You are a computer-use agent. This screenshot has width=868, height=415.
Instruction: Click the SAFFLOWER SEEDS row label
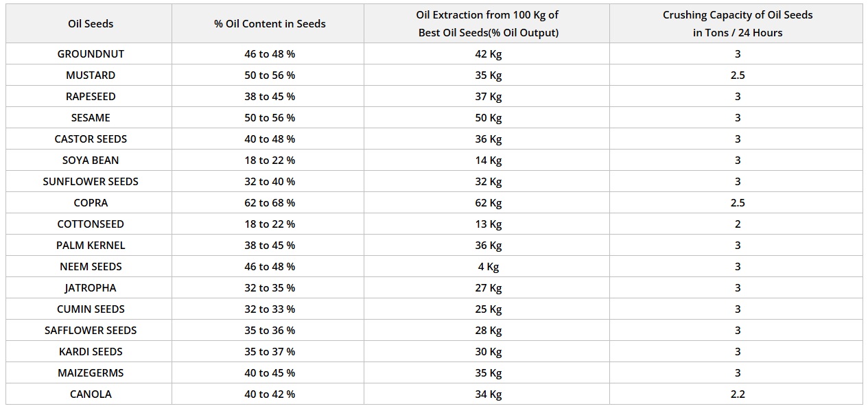[x=91, y=331]
